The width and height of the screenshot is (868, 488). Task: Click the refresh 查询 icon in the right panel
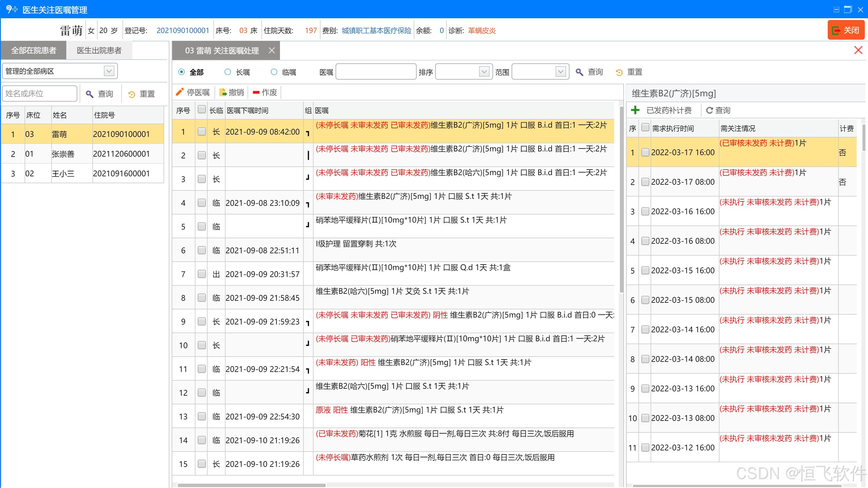[709, 110]
